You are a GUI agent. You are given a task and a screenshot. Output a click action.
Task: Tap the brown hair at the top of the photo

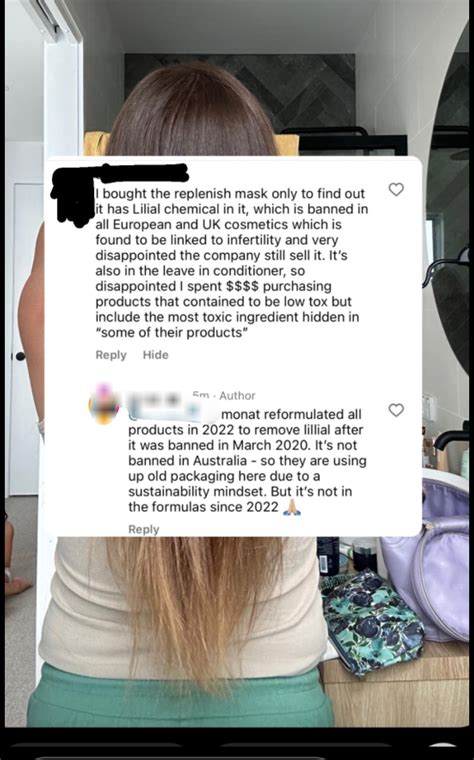(191, 109)
